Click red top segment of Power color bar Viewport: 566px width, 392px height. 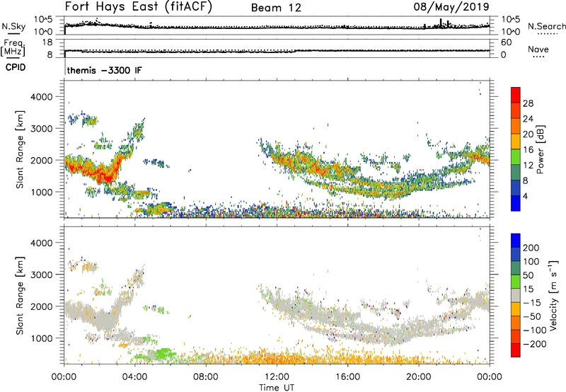pos(516,95)
